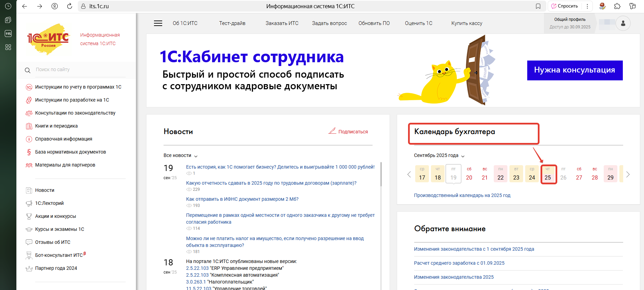644x290 pixels.
Task: Expand the Все новости dropdown
Action: tap(180, 156)
